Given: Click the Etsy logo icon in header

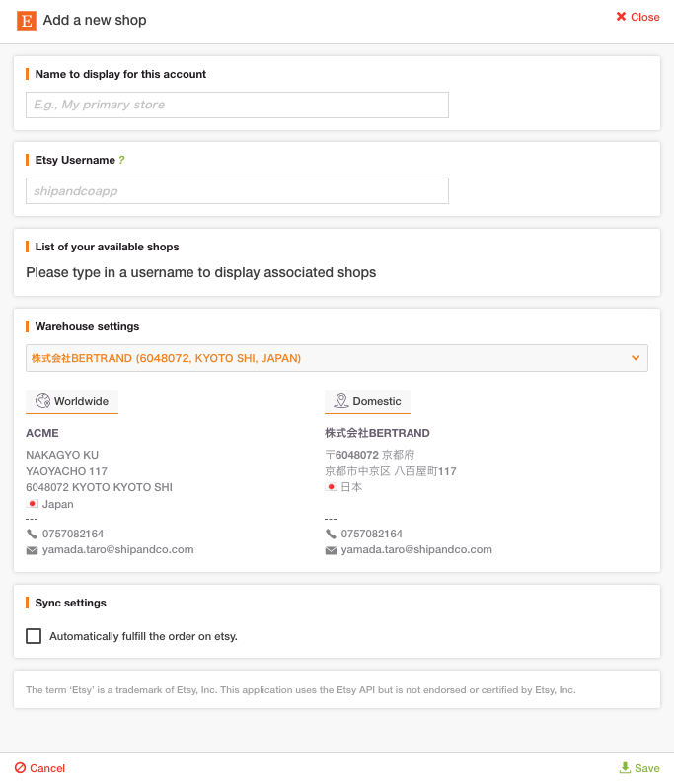Looking at the screenshot, I should click(x=27, y=21).
